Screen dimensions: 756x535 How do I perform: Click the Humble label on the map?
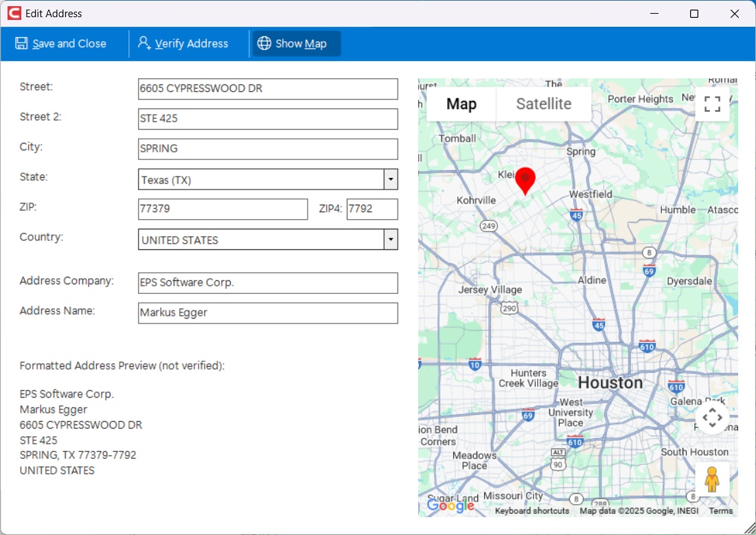click(x=678, y=210)
